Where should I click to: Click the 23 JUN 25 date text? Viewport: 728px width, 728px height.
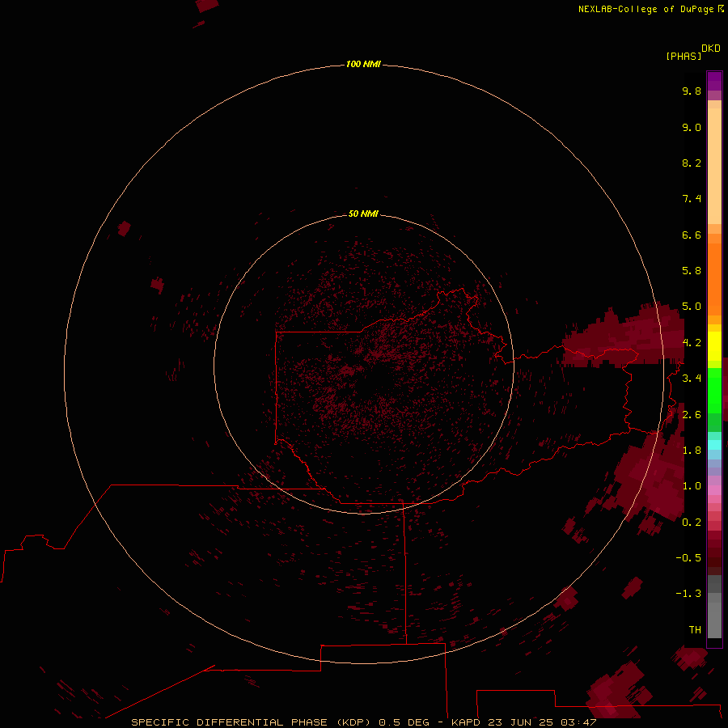(520, 722)
